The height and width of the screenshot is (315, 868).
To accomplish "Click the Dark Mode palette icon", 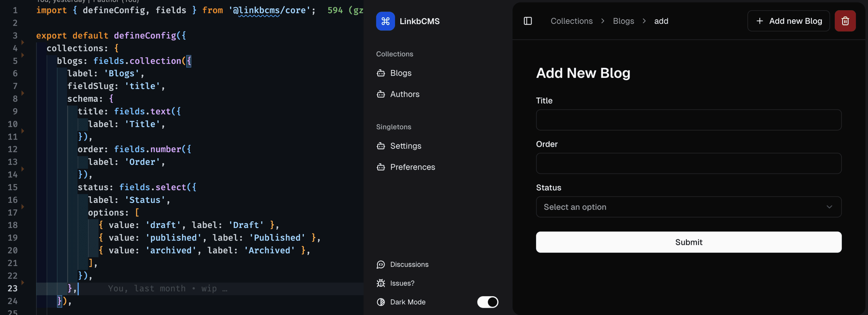I will tap(381, 302).
